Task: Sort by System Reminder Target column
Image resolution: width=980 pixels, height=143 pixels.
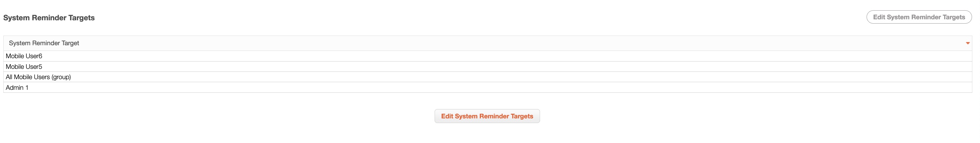Action: 44,43
